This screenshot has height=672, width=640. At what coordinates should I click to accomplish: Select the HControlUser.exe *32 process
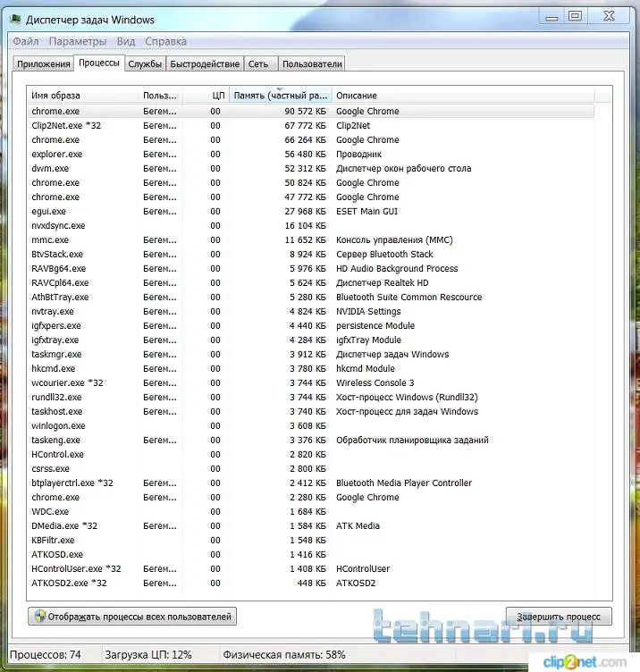pyautogui.click(x=310, y=568)
